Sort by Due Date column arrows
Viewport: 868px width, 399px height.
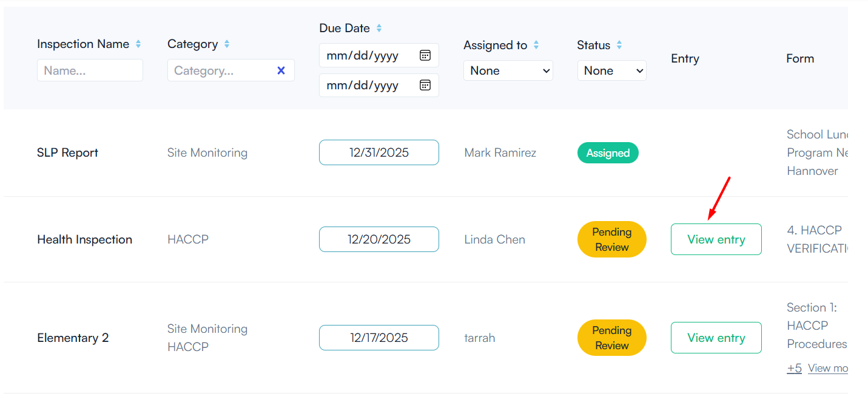point(379,29)
